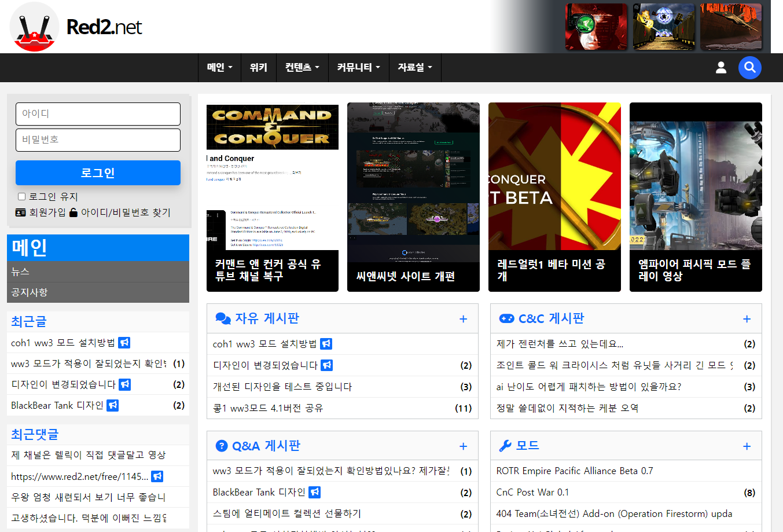The image size is (783, 532).
Task: Click the pin badge on BlackBear Tank 디자인
Action: coord(112,405)
